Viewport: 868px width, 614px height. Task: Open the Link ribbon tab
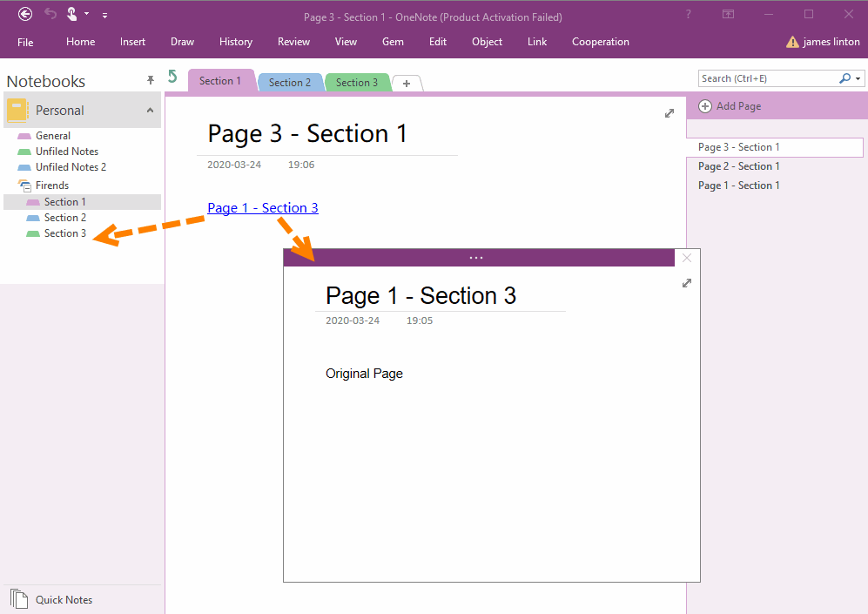(x=537, y=42)
